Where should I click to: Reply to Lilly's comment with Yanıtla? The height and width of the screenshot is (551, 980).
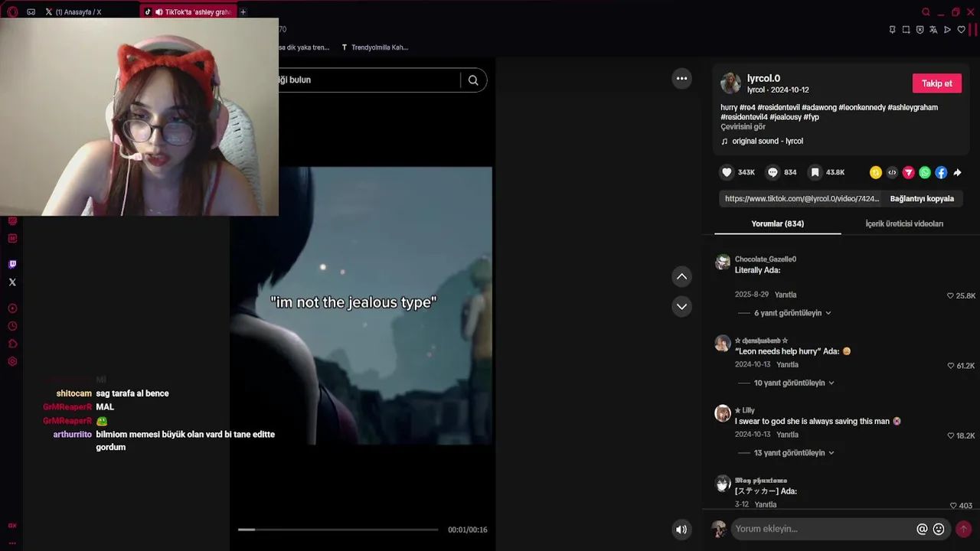tap(788, 435)
